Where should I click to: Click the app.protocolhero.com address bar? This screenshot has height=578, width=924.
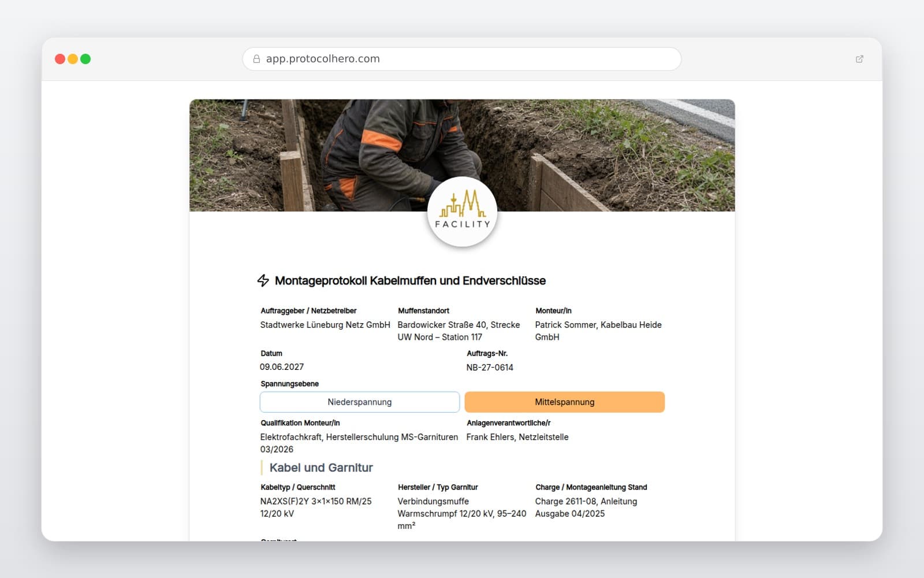point(462,59)
